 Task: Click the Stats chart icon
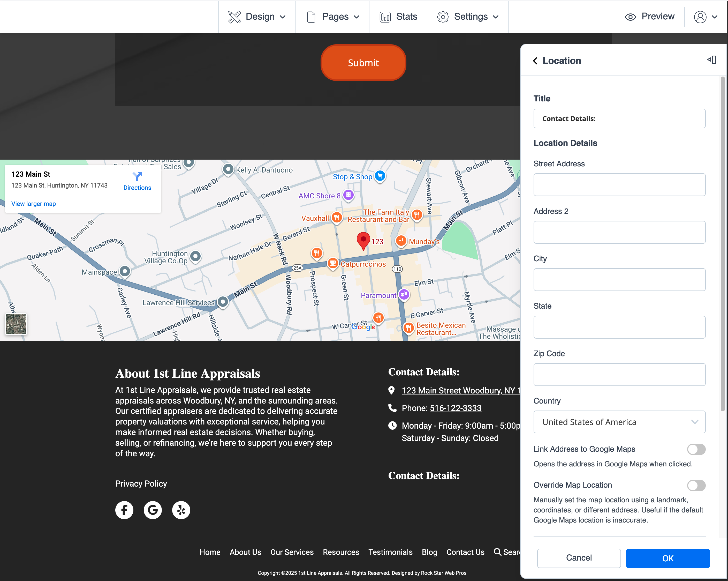[385, 17]
